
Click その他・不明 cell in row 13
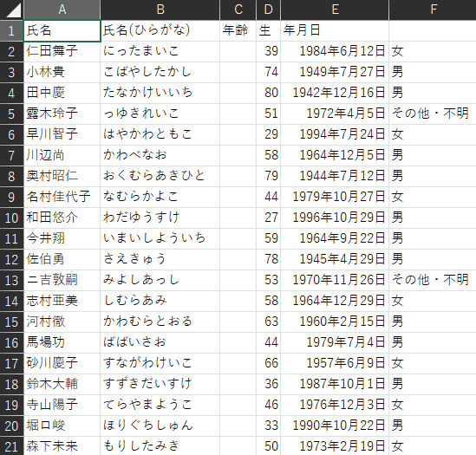coord(433,280)
